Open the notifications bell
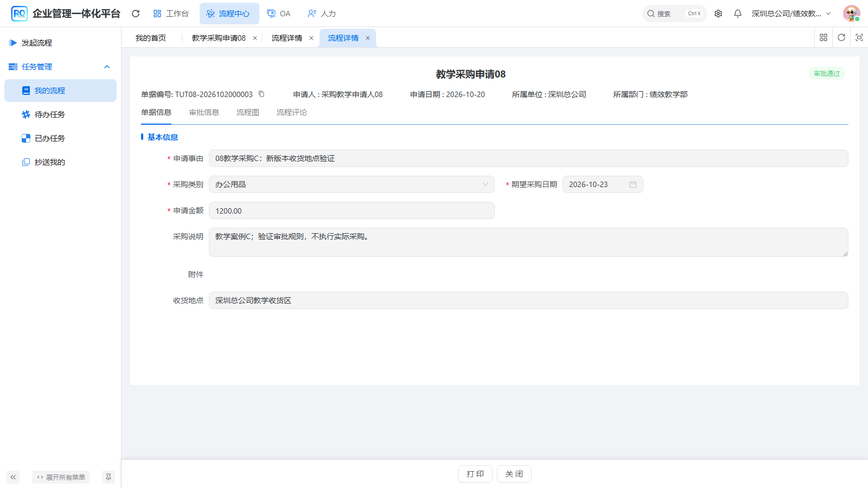 (x=738, y=14)
